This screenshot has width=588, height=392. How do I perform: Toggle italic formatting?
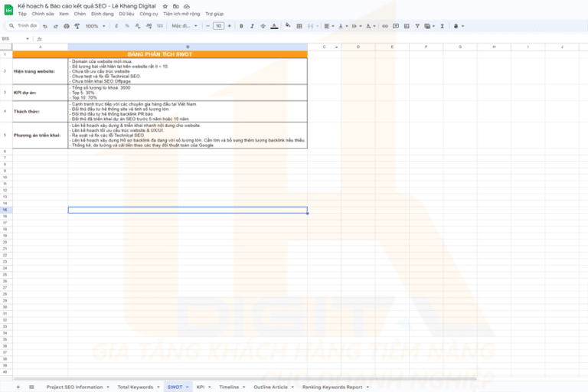coord(252,26)
